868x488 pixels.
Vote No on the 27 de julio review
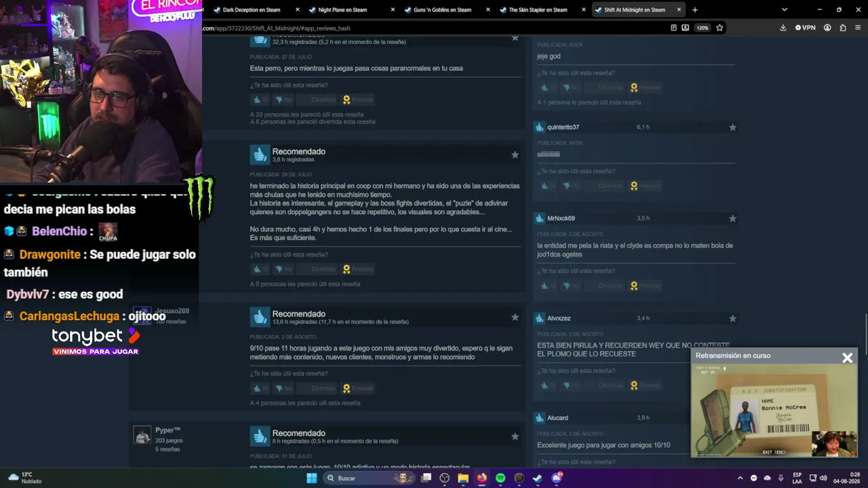tap(284, 100)
